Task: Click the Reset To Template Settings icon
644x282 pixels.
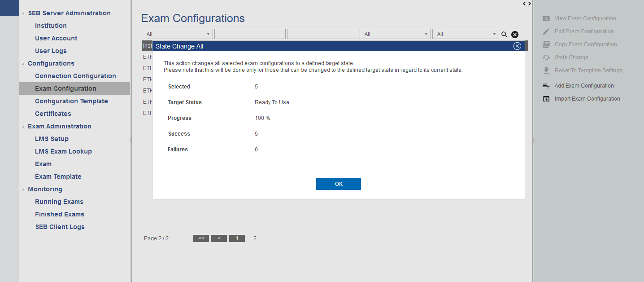Action: pos(546,70)
